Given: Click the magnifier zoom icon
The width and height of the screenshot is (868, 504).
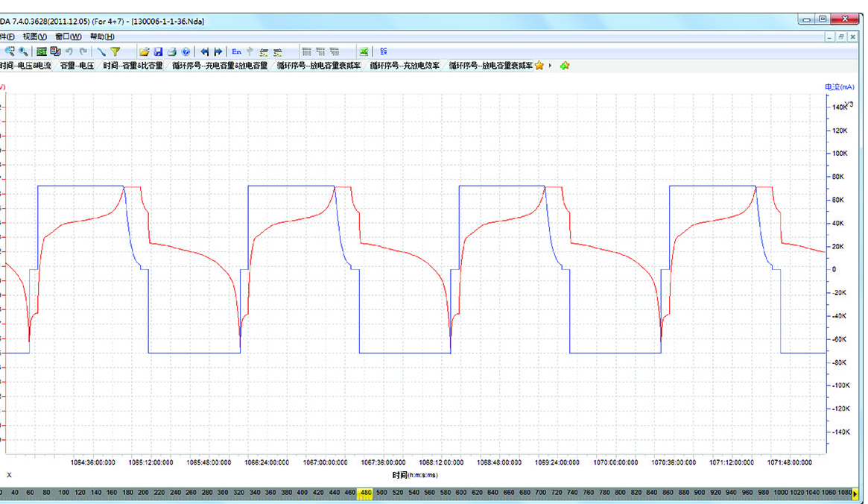Looking at the screenshot, I should 24,51.
